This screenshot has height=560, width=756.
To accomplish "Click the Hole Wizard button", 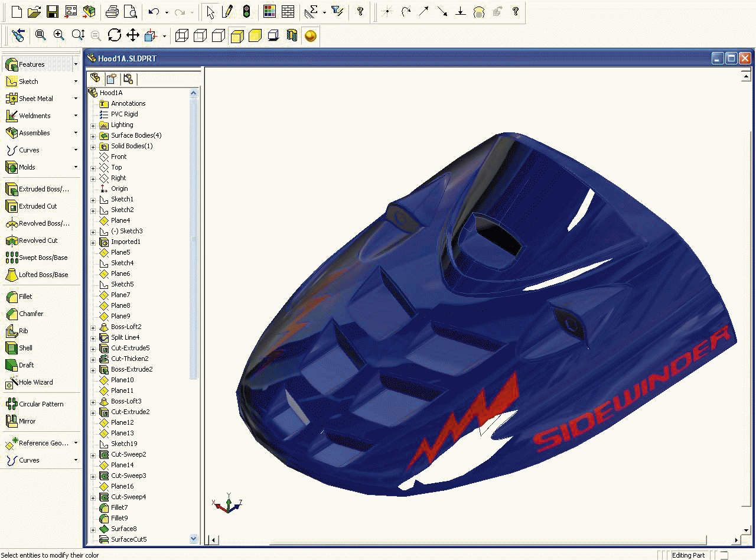I will (x=29, y=382).
